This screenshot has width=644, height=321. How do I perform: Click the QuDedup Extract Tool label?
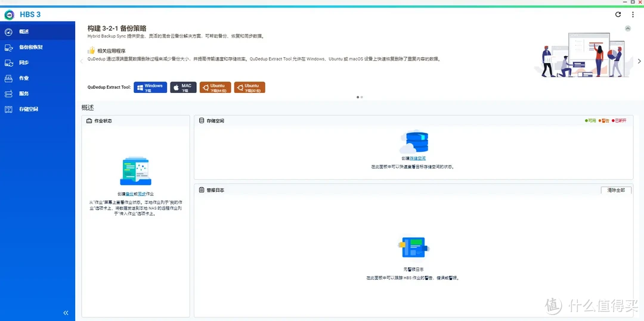109,88
